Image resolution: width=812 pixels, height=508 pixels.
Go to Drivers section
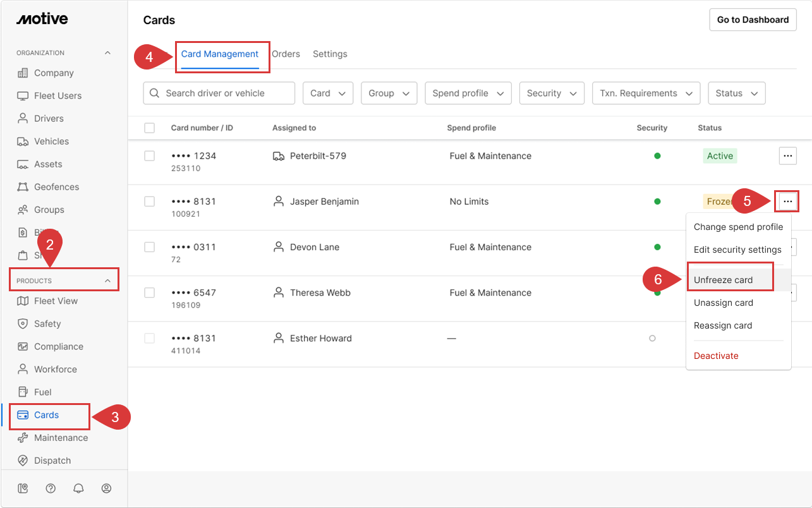click(49, 118)
